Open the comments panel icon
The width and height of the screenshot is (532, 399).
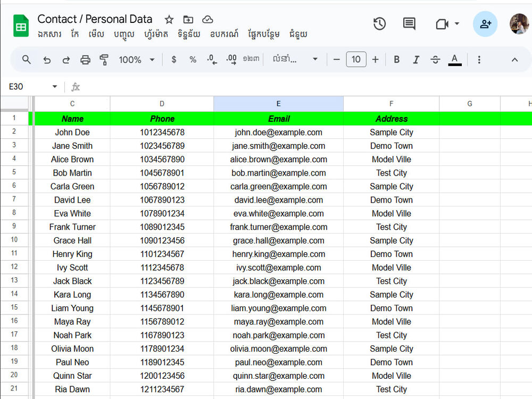[409, 24]
